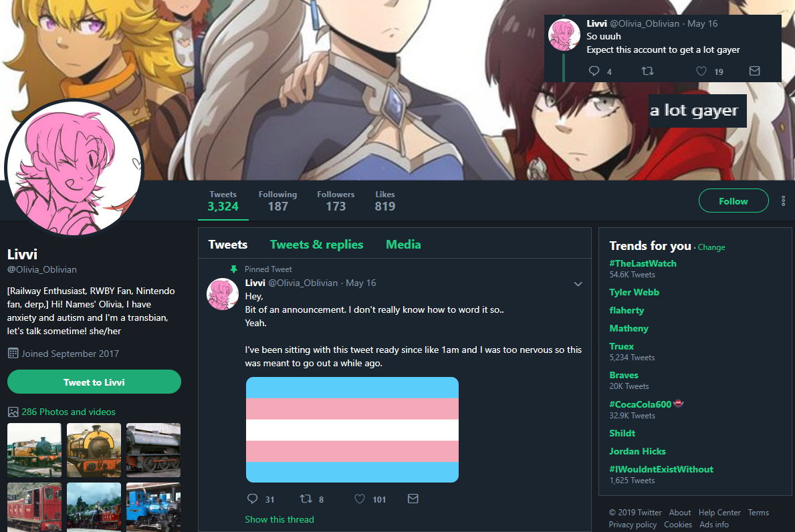Follow the Livvi account
This screenshot has height=532, width=795.
click(x=733, y=201)
